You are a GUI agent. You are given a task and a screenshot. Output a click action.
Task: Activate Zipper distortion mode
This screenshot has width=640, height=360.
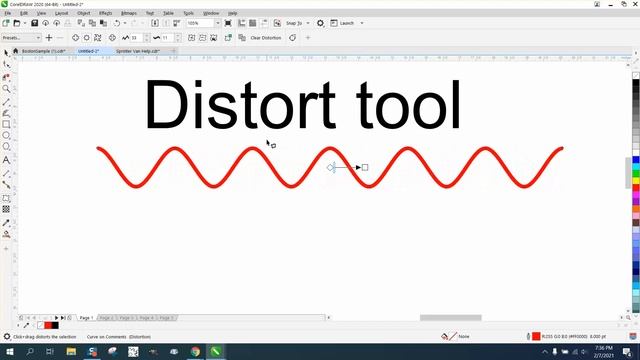87,38
